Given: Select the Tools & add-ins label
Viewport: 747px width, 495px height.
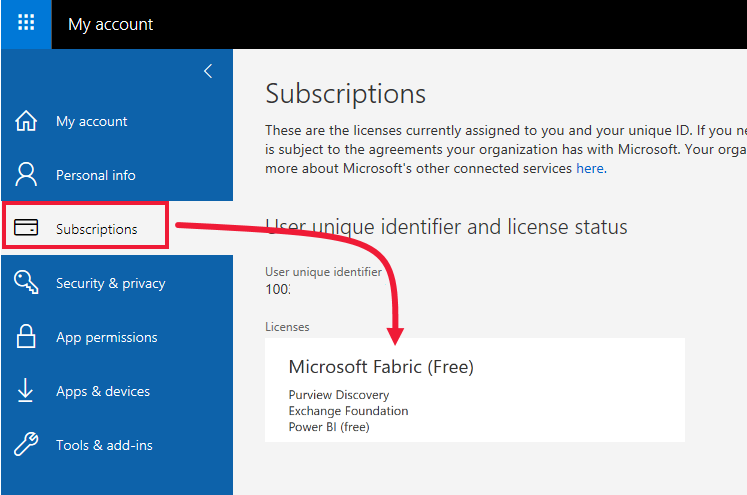Looking at the screenshot, I should click(x=104, y=445).
